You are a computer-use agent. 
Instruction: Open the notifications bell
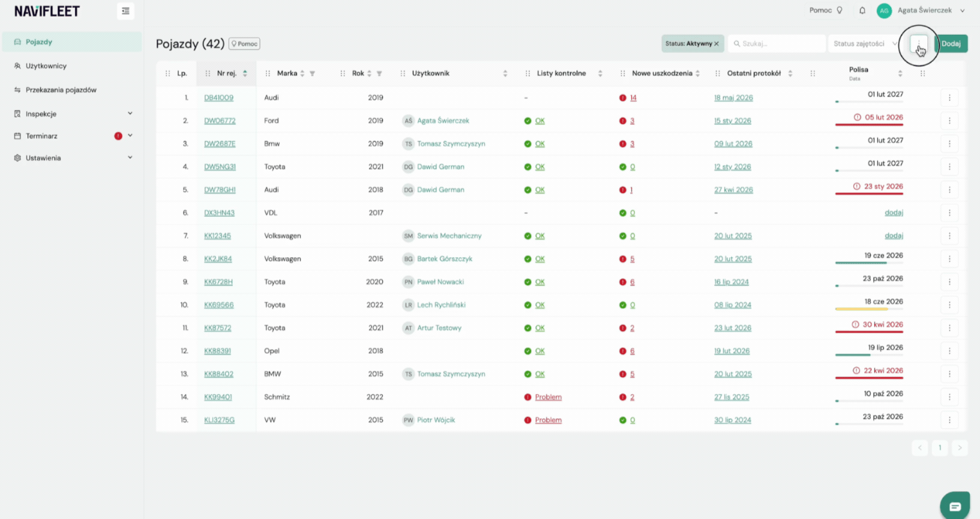click(x=862, y=10)
